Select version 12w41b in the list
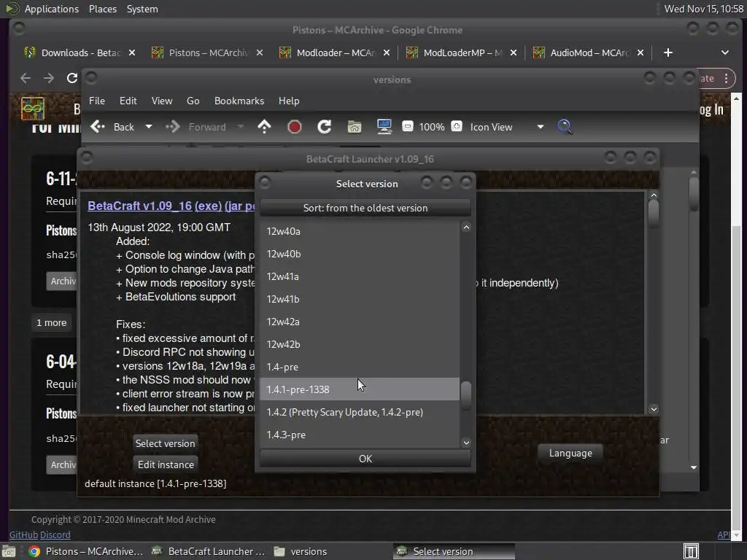 (360, 299)
